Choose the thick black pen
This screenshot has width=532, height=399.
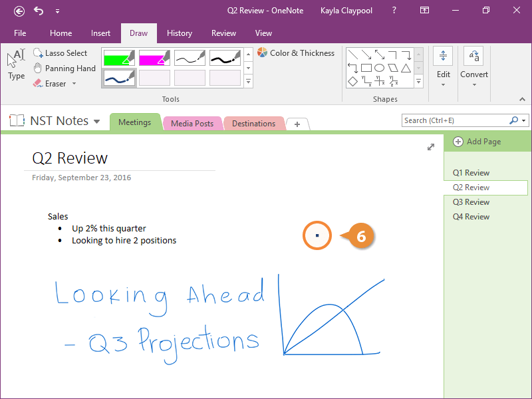pos(225,58)
